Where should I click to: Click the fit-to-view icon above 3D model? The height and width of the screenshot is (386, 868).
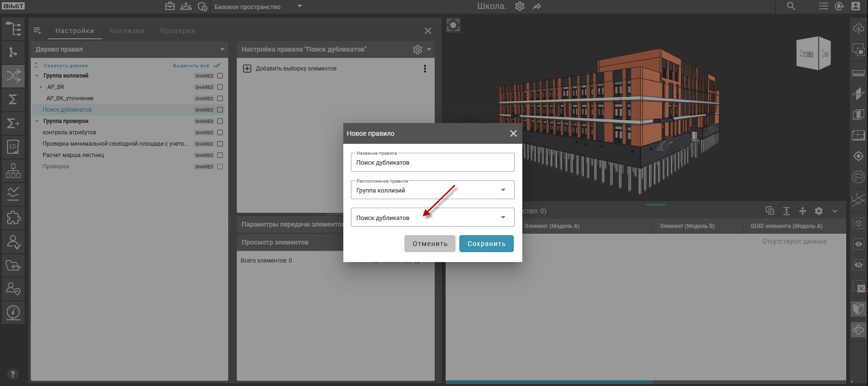pyautogui.click(x=453, y=25)
